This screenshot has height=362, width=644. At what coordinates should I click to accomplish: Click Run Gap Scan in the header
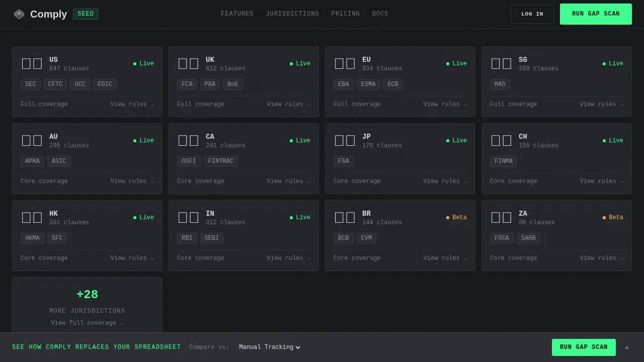(x=596, y=14)
